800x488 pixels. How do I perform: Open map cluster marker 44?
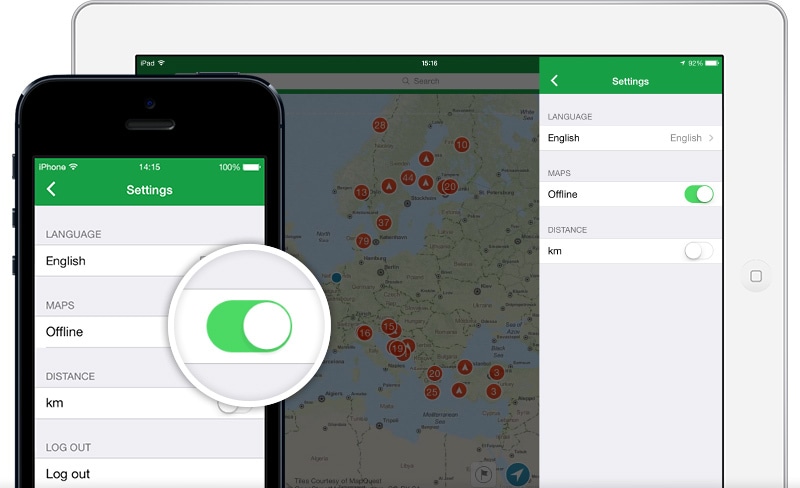408,178
